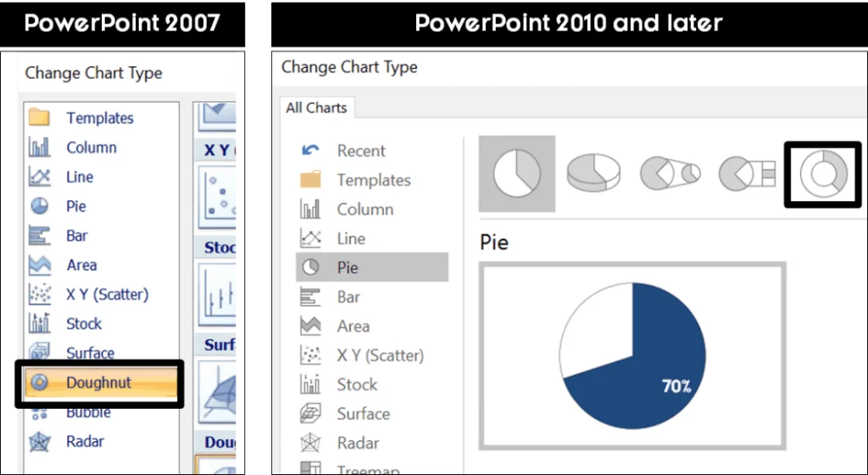Click the 70% pie chart preview

[632, 356]
